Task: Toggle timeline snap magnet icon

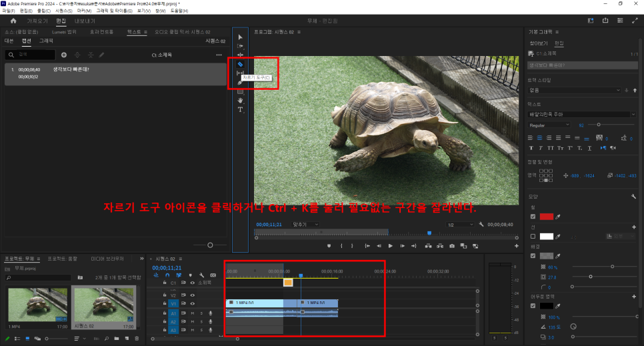Action: pyautogui.click(x=167, y=275)
